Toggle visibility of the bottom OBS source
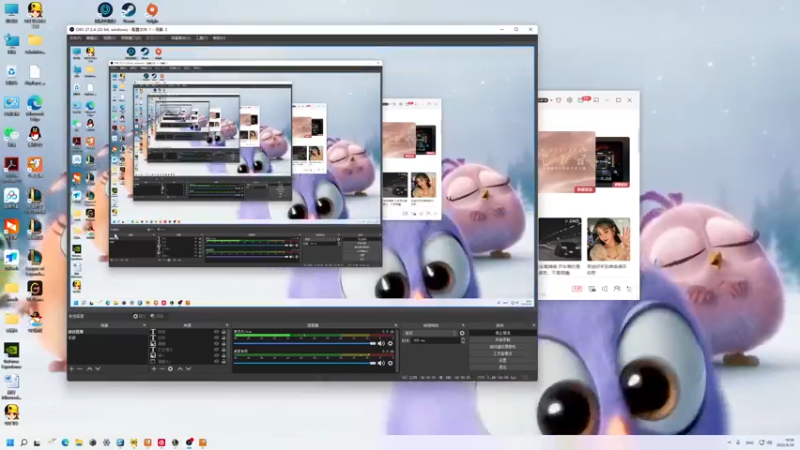800x450 pixels. (x=216, y=361)
